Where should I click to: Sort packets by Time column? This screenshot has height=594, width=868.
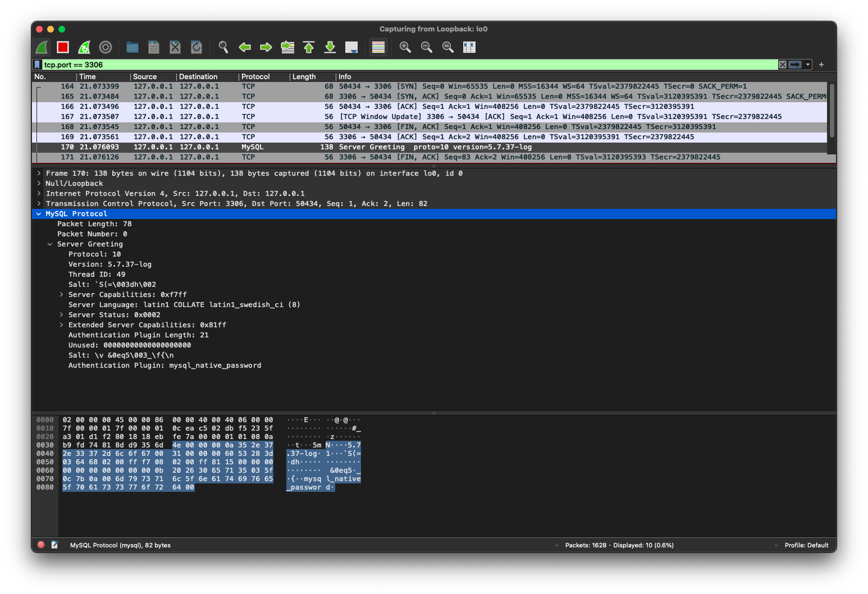[x=104, y=77]
